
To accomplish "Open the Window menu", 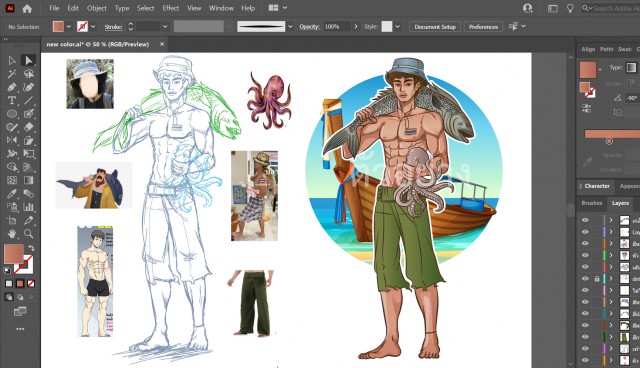I will (x=221, y=8).
